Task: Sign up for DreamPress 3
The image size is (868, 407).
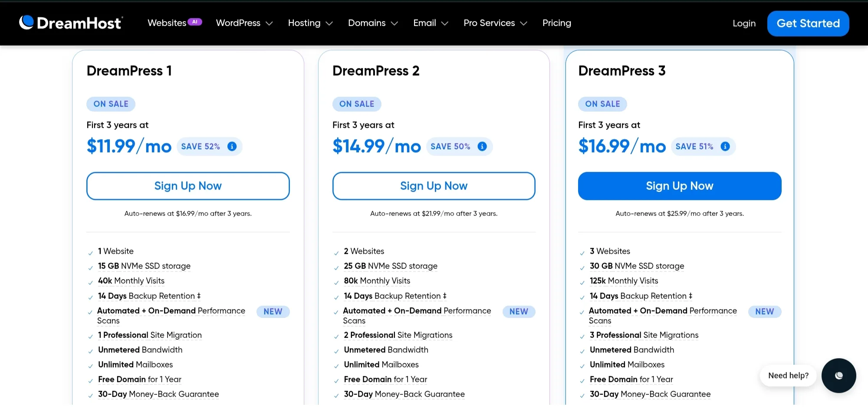Action: pyautogui.click(x=680, y=186)
